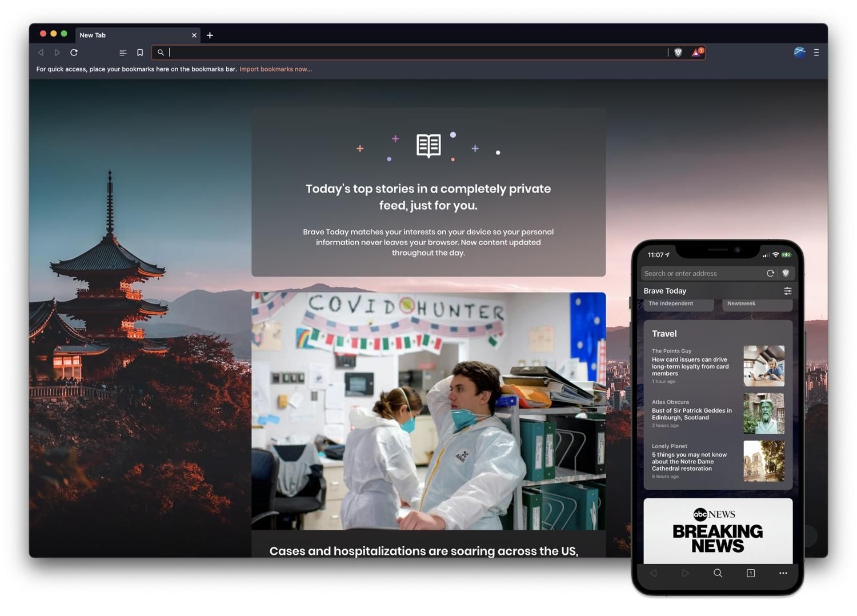This screenshot has width=857, height=616.
Task: Tap the search icon in phone toolbar
Action: click(718, 573)
